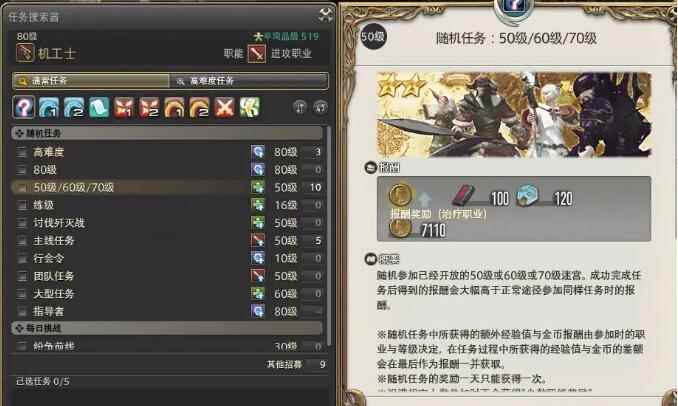This screenshot has width=678, height=406.
Task: Collapse the 每日挑战 section header
Action: tap(167, 328)
